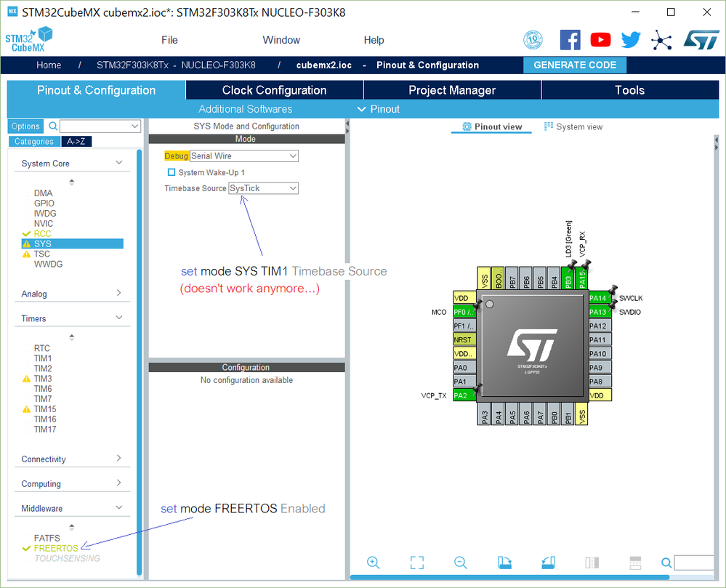Open the YouTube icon link
The width and height of the screenshot is (726, 588).
(x=600, y=40)
